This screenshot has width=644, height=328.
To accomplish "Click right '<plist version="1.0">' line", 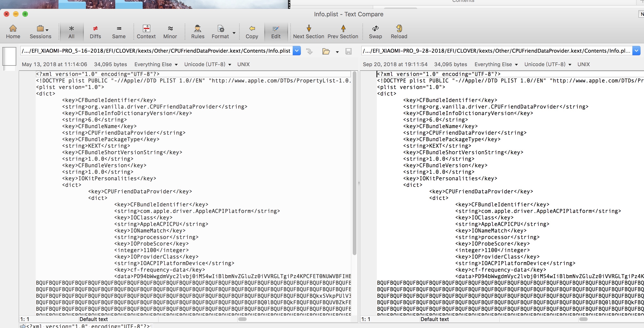I will [x=411, y=87].
